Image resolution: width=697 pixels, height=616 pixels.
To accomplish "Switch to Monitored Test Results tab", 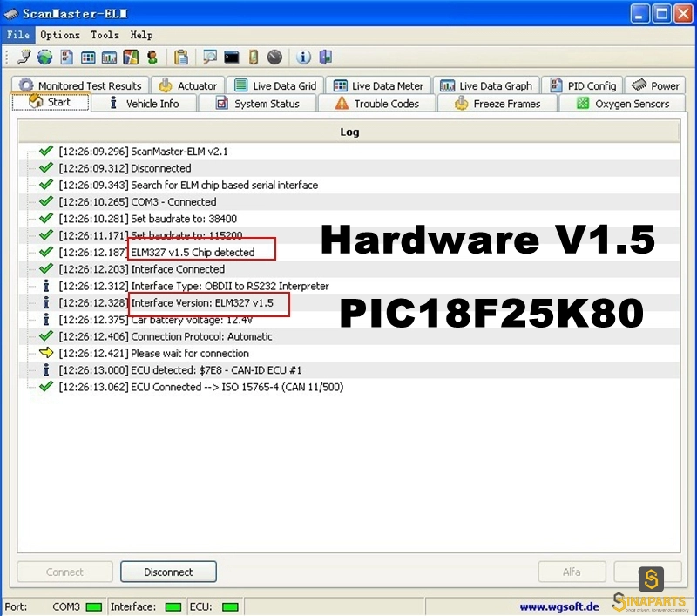I will (80, 85).
